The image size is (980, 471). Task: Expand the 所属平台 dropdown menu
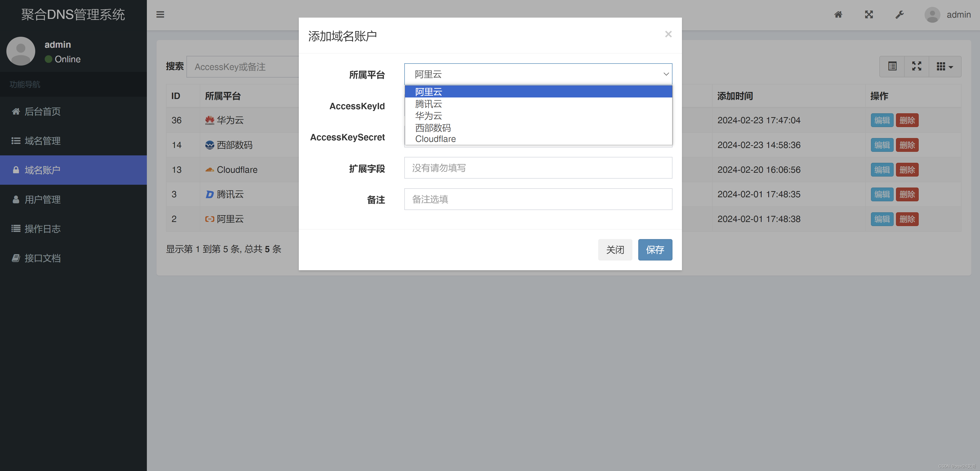coord(538,74)
